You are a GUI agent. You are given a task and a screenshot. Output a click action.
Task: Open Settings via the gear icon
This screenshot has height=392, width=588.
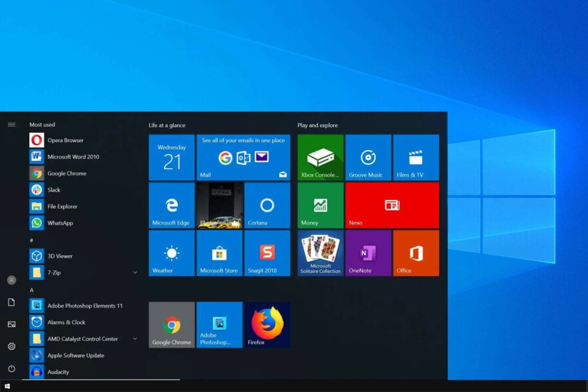12,346
